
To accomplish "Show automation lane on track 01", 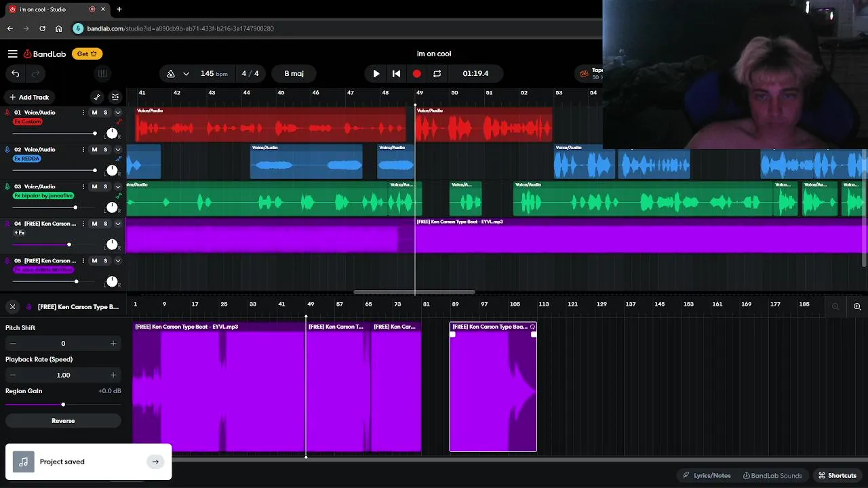I will tap(119, 122).
